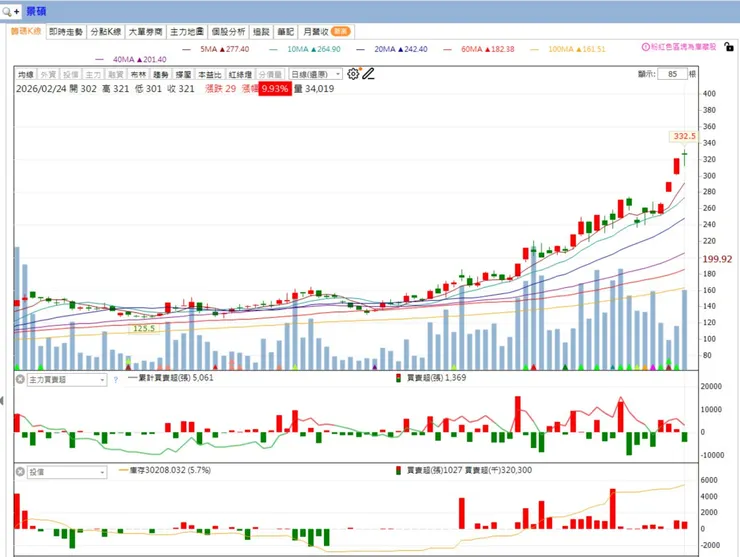Screen dimensions: 740x557
Task: Click the 買賣超(張) 1,369 legend icon
Action: point(398,378)
